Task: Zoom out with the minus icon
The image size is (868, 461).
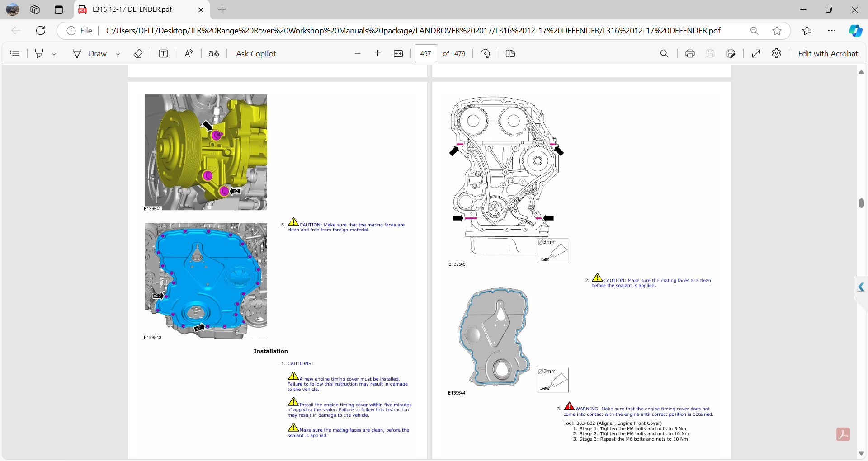Action: [x=358, y=53]
